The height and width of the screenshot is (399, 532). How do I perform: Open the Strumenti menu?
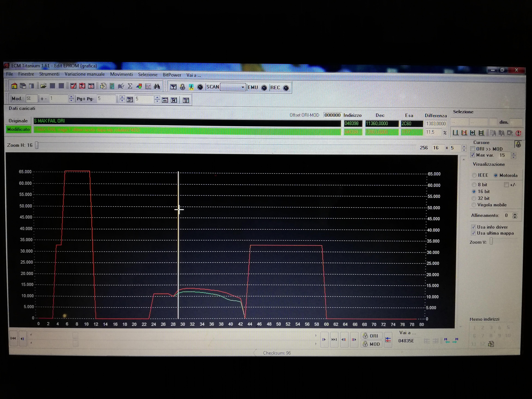pyautogui.click(x=49, y=74)
